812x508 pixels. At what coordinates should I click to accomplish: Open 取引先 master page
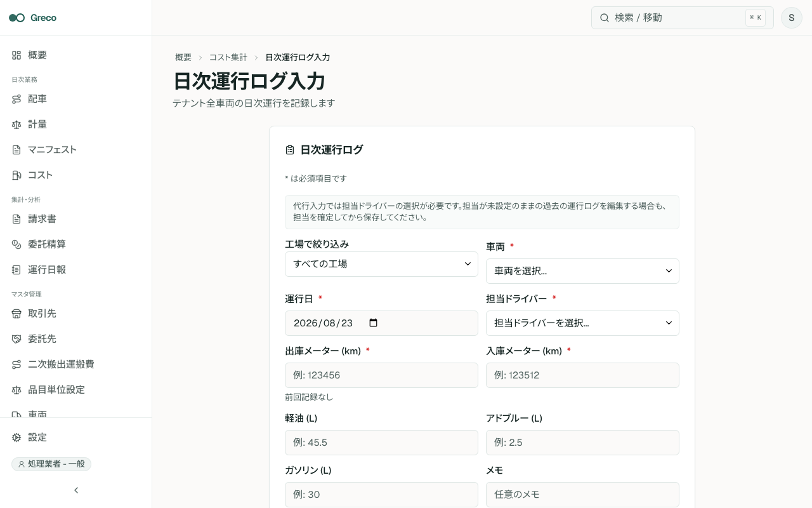[x=75, y=314]
